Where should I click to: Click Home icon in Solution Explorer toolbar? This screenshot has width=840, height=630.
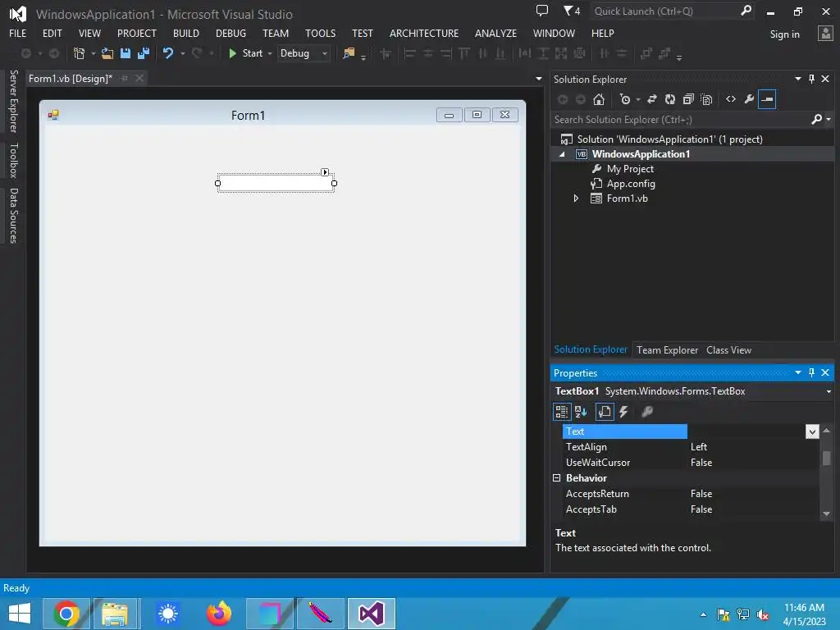tap(599, 99)
